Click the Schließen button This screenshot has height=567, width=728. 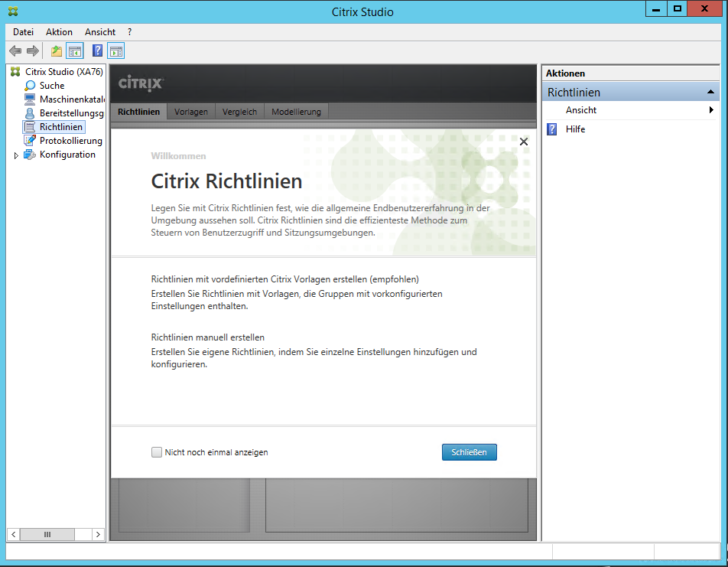(x=469, y=452)
